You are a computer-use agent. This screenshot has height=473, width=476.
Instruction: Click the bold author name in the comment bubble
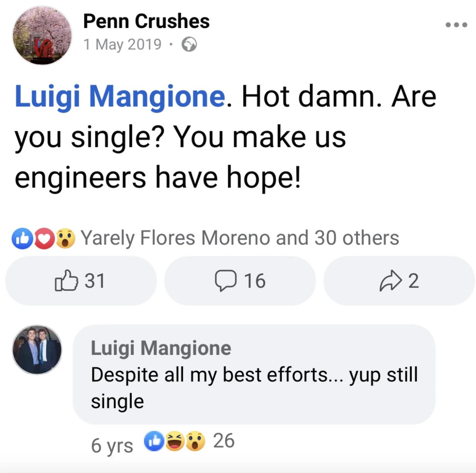click(x=161, y=348)
